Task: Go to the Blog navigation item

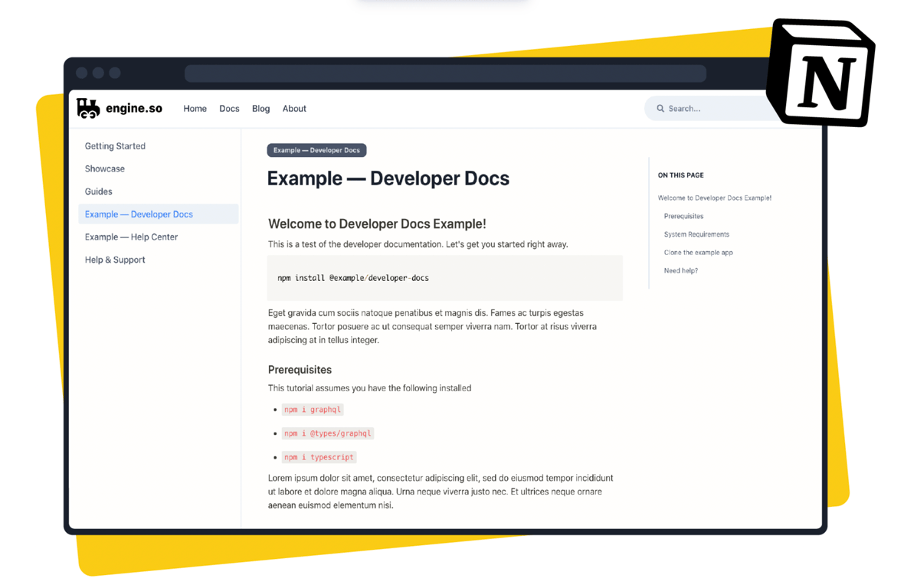Action: pyautogui.click(x=260, y=109)
